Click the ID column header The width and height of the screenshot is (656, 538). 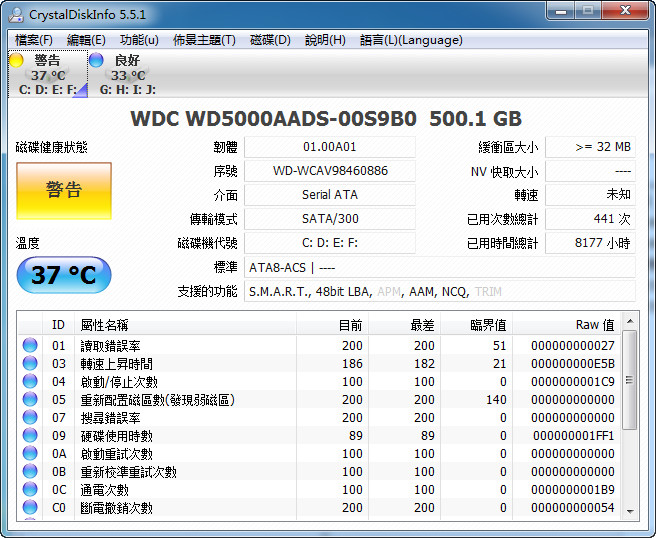click(x=59, y=325)
